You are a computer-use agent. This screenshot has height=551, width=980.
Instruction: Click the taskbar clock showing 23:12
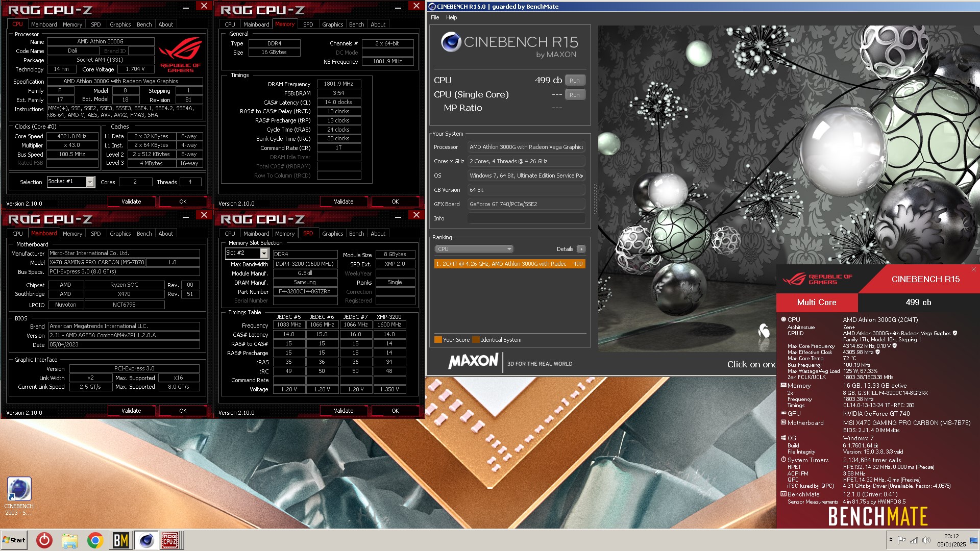tap(951, 536)
